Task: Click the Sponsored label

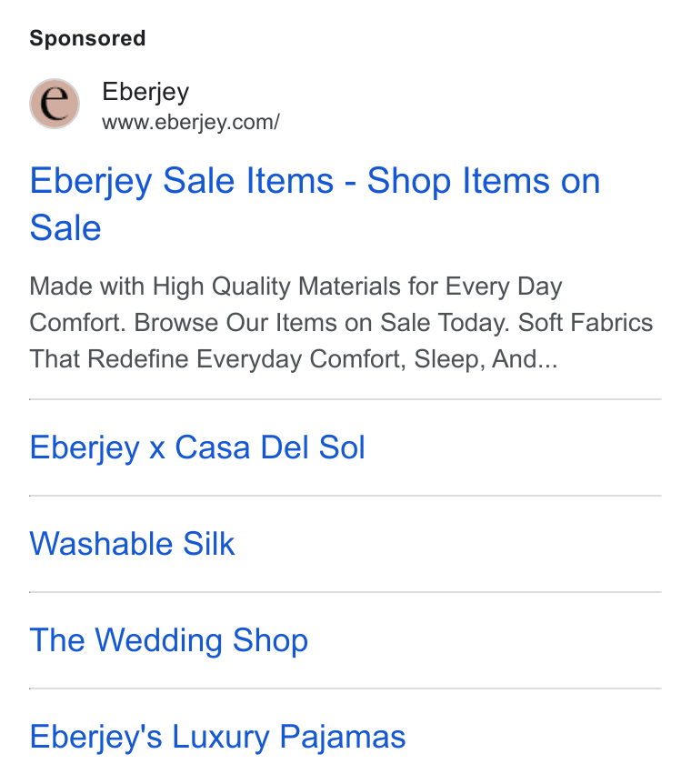Action: pyautogui.click(x=87, y=38)
